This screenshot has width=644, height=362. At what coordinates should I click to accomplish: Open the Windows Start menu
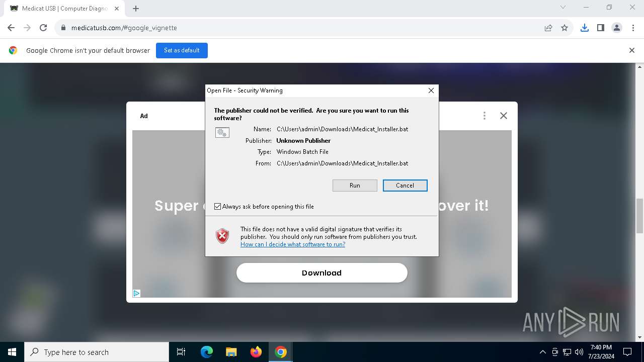(12, 352)
